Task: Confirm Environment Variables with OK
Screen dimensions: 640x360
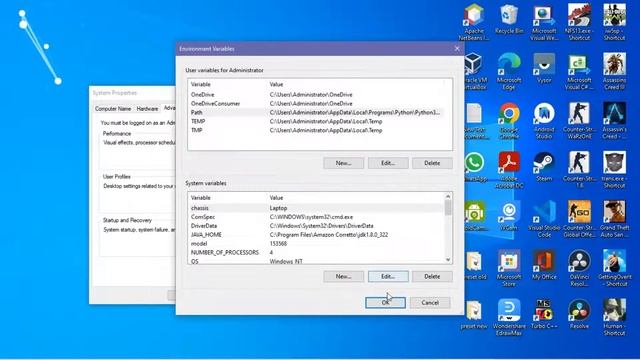Action: click(x=385, y=302)
